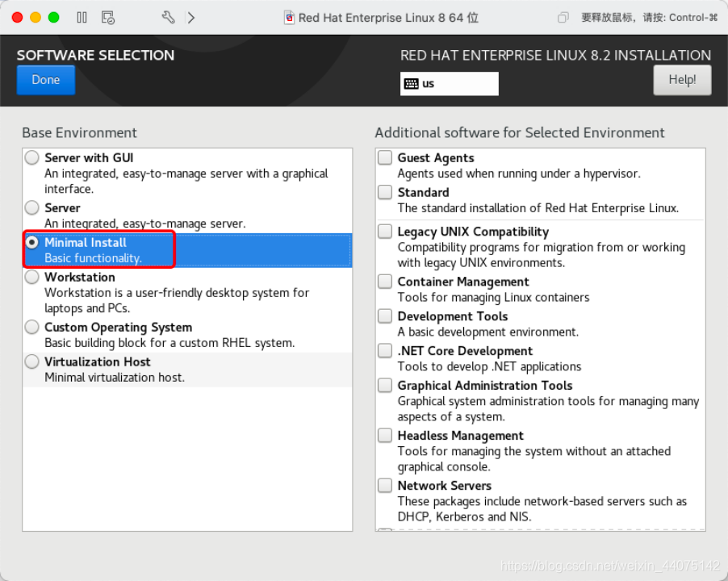Open the Help! button
Viewport: 728px width, 581px height.
point(682,80)
